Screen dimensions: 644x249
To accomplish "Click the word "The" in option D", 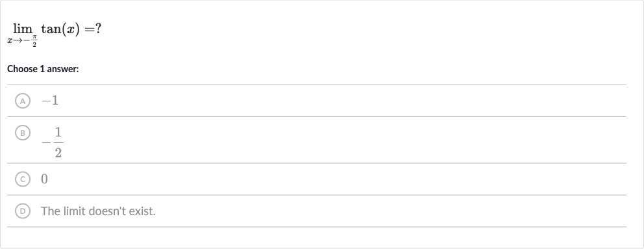I will pos(51,211).
